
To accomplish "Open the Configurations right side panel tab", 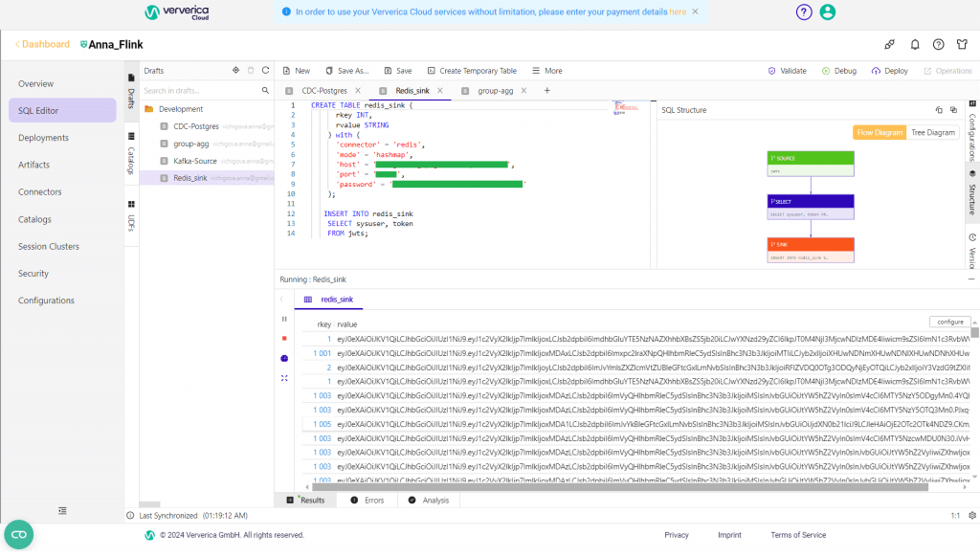I will pos(972,131).
